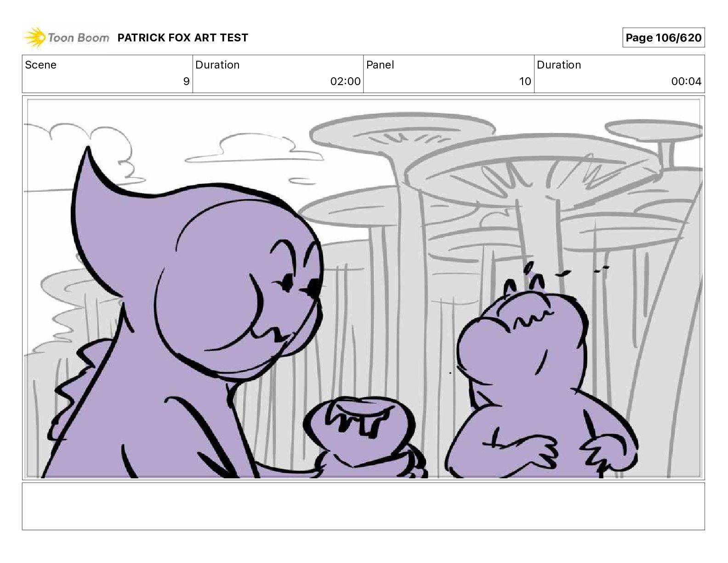Click the Duration label beside Scene
Viewport: 728px width, 563px height.
(x=217, y=65)
